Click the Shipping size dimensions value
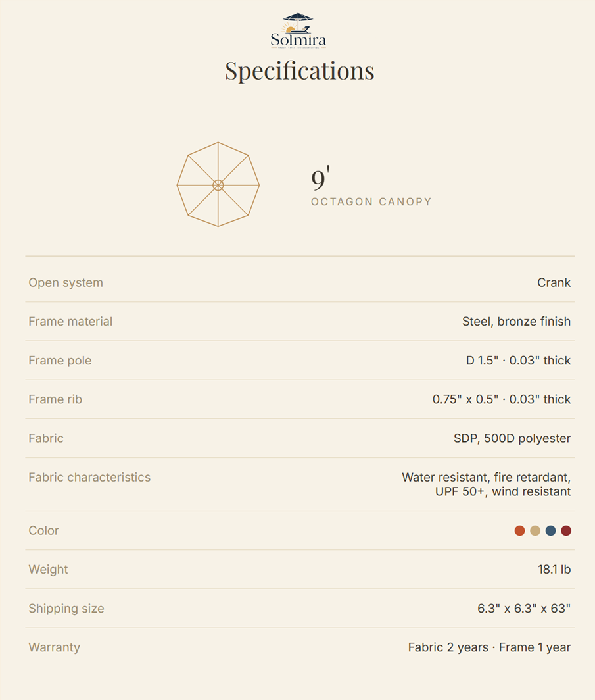This screenshot has width=595, height=700. click(x=524, y=609)
